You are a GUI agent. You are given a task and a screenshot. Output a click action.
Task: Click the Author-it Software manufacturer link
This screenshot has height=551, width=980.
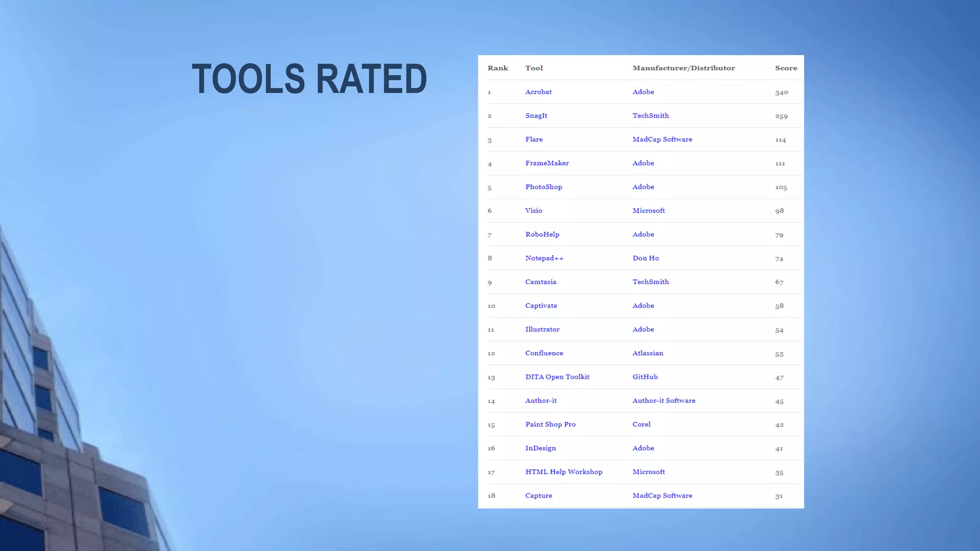[x=664, y=401]
